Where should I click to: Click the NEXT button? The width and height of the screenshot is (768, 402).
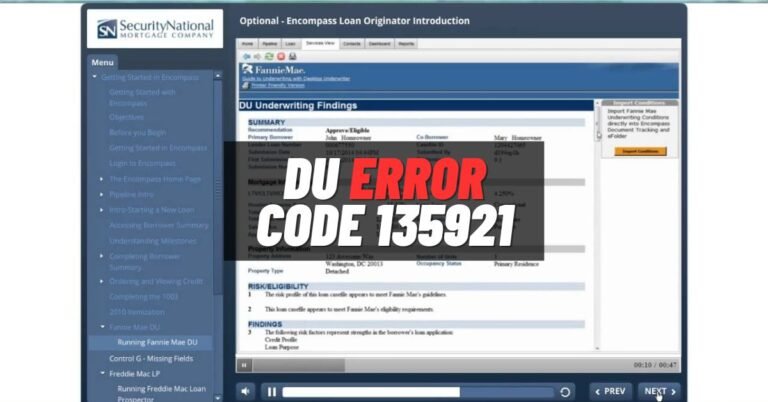659,391
